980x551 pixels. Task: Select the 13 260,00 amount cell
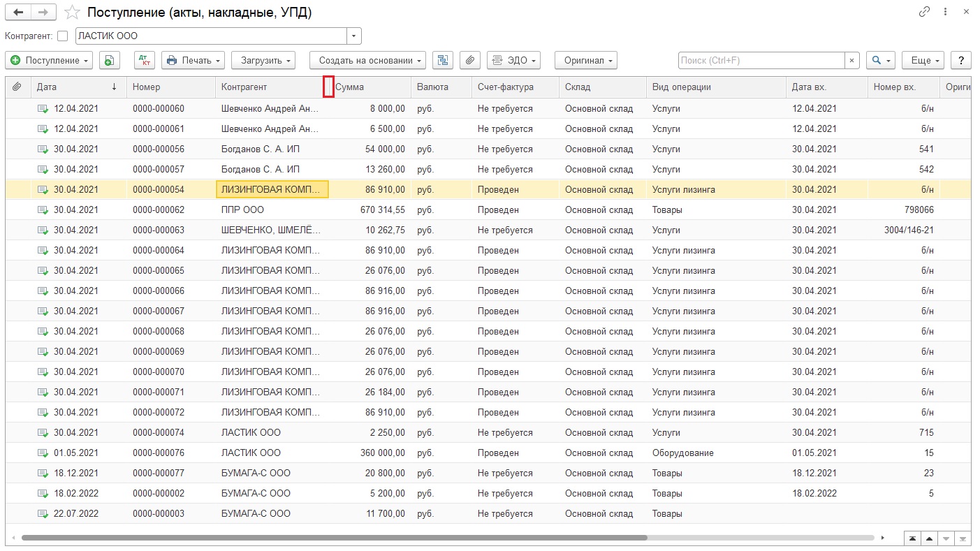370,170
